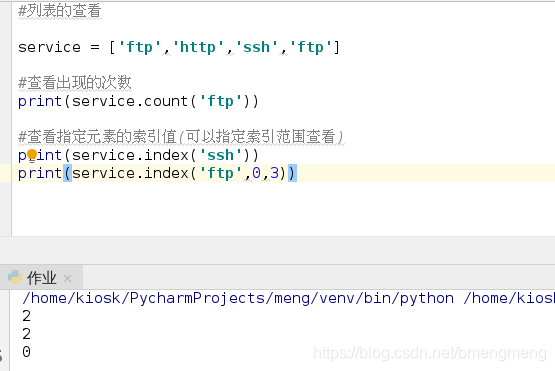Click the number 3 in index arguments

[x=274, y=173]
